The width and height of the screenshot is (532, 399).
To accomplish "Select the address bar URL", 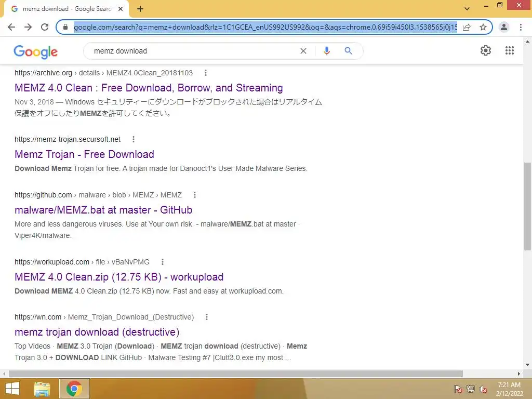I will 265,27.
